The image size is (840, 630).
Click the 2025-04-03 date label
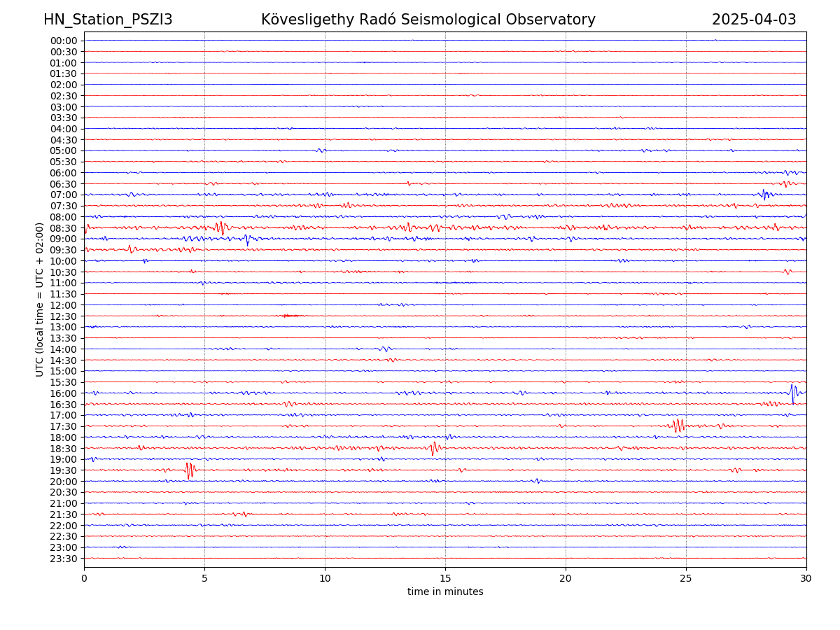pos(754,20)
